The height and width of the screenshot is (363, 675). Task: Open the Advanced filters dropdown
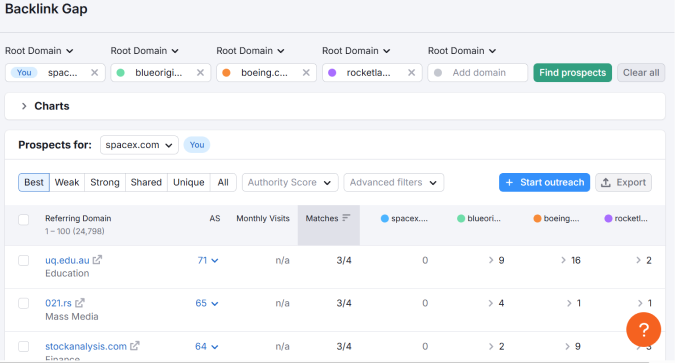[393, 183]
